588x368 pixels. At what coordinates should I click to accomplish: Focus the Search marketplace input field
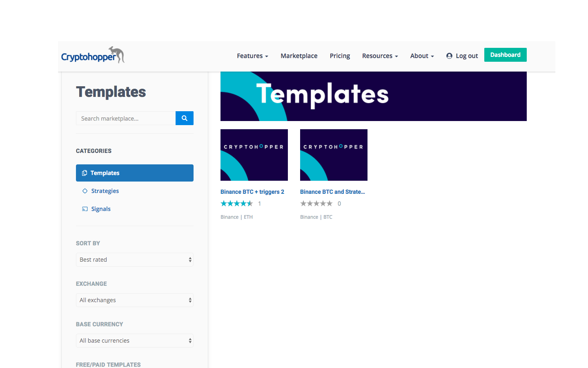click(126, 118)
